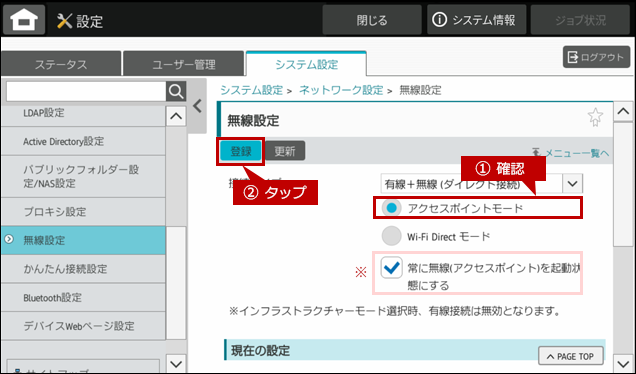
Task: Open デバイスWebページ設定 menu item
Action: click(83, 326)
